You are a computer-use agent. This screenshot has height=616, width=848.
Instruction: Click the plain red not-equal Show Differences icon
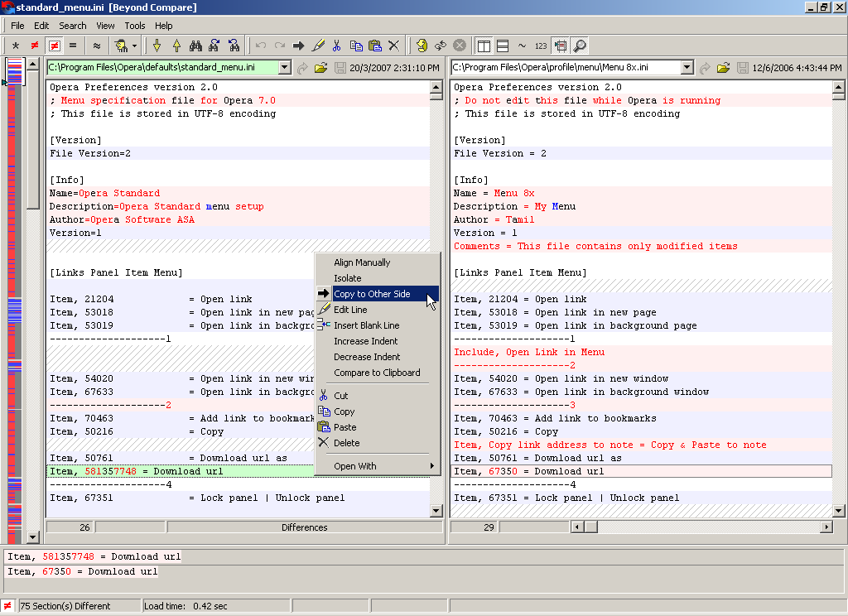coord(35,46)
